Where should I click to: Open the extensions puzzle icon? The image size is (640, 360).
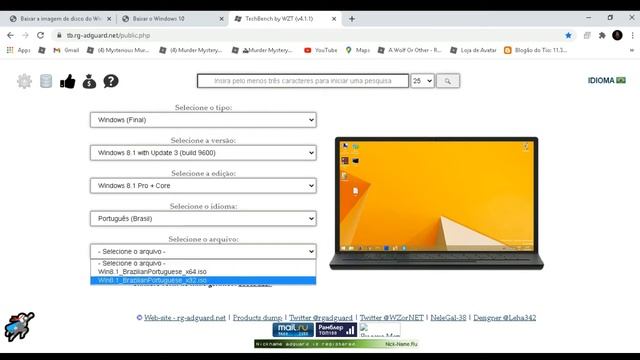tap(602, 36)
